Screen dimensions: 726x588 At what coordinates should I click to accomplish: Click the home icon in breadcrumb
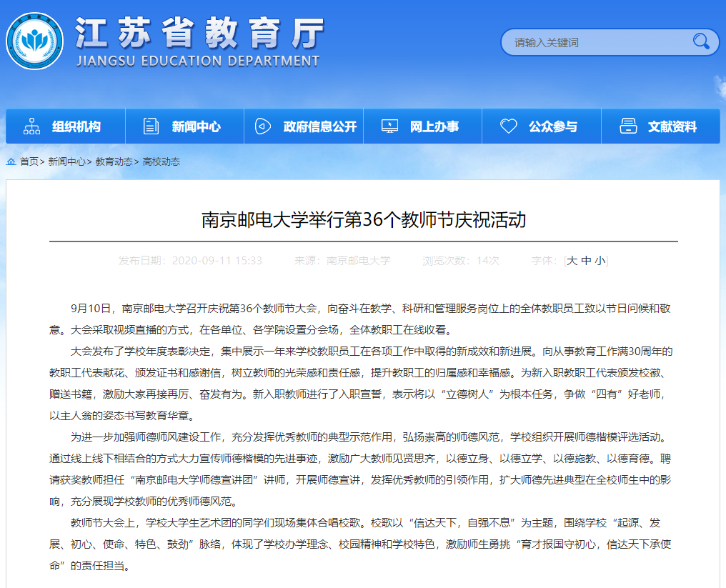tap(11, 161)
